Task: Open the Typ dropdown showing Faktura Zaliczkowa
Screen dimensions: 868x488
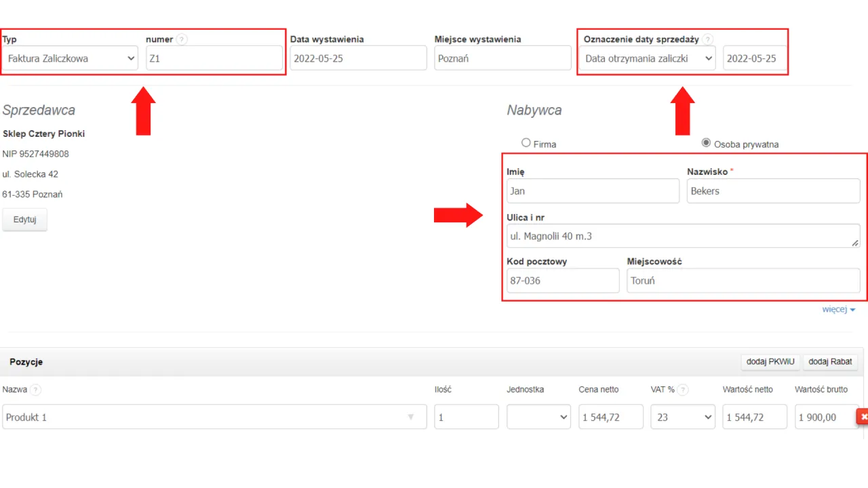Action: point(71,58)
